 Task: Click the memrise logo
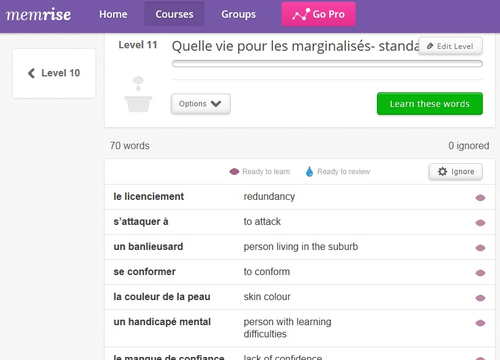[38, 14]
